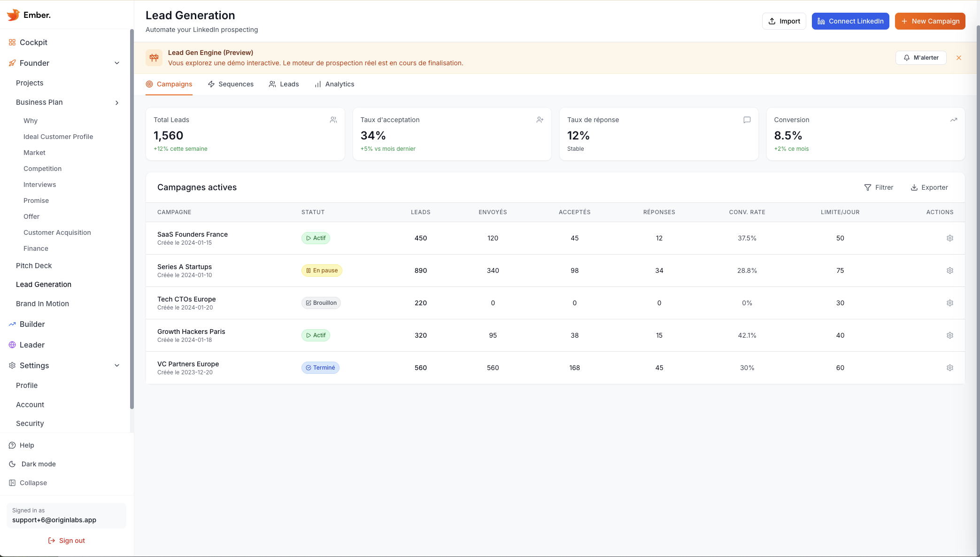Open the Builder chart icon

pos(12,324)
